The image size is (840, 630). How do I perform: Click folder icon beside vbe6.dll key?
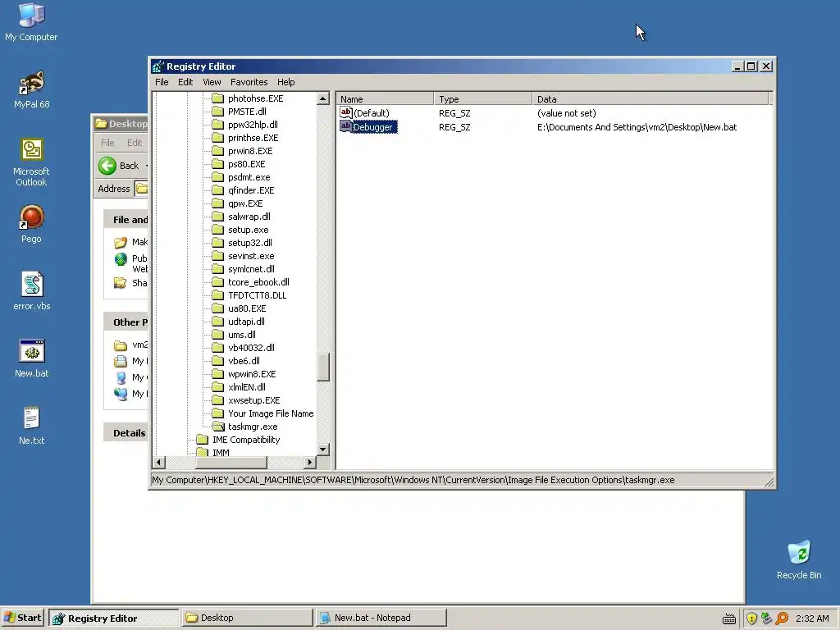pyautogui.click(x=217, y=361)
